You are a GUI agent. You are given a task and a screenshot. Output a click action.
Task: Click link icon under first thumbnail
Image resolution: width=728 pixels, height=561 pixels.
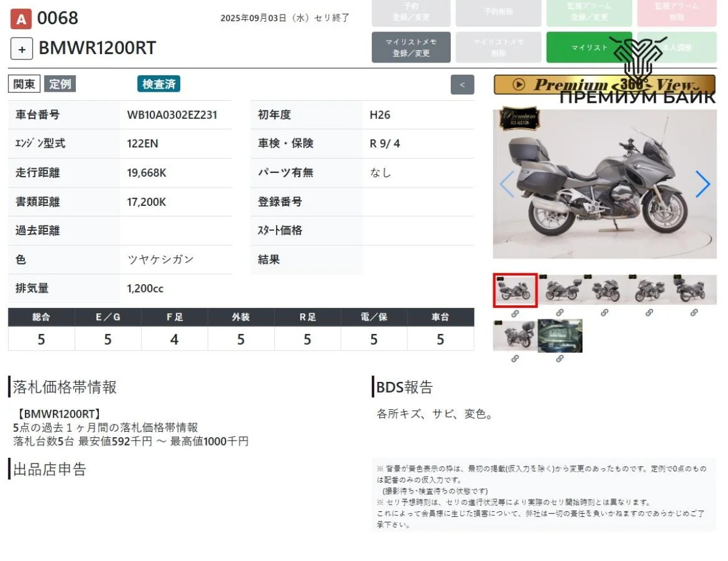pyautogui.click(x=514, y=313)
